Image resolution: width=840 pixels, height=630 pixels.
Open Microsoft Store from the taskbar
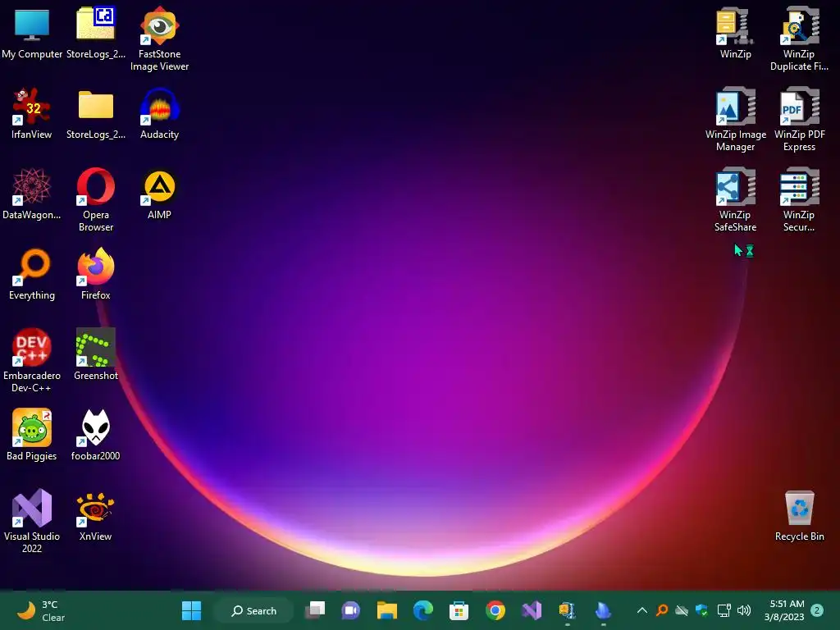pos(459,610)
